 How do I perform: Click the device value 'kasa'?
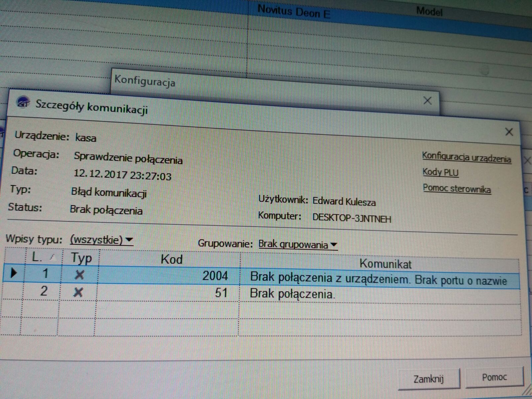[x=85, y=137]
